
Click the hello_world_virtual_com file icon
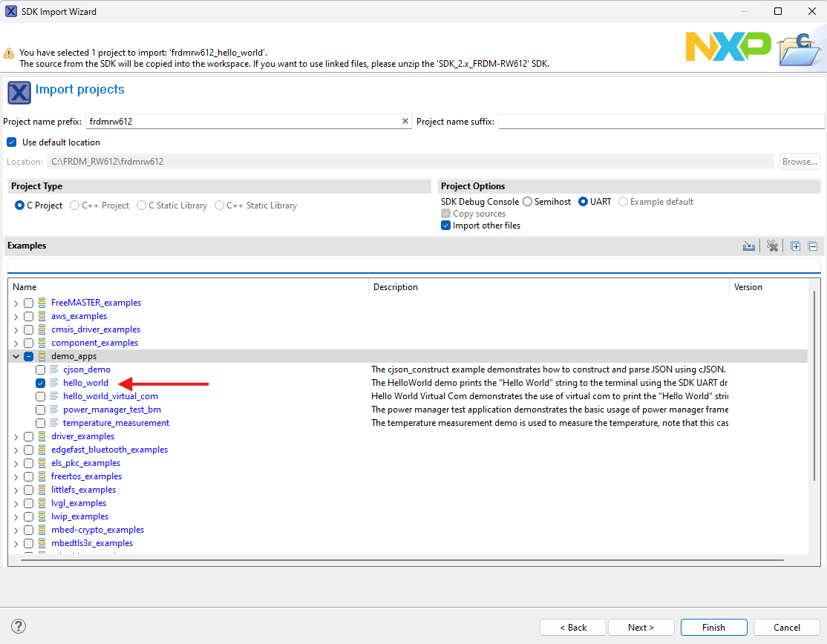(53, 396)
